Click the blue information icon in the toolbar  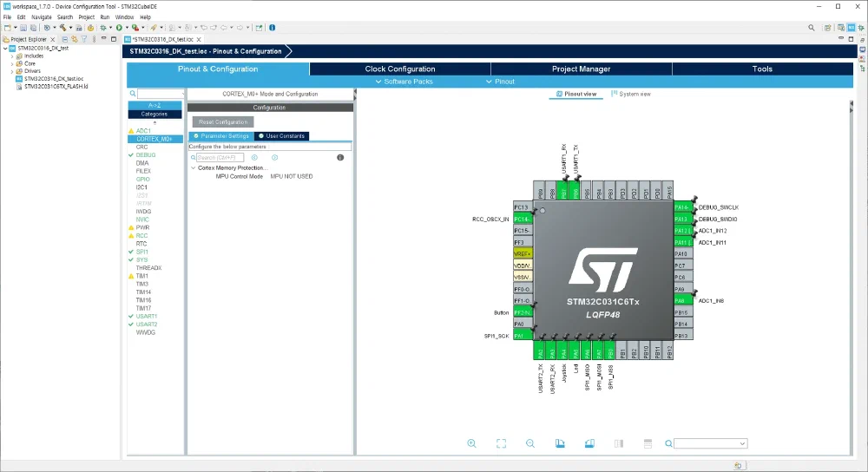(x=272, y=28)
